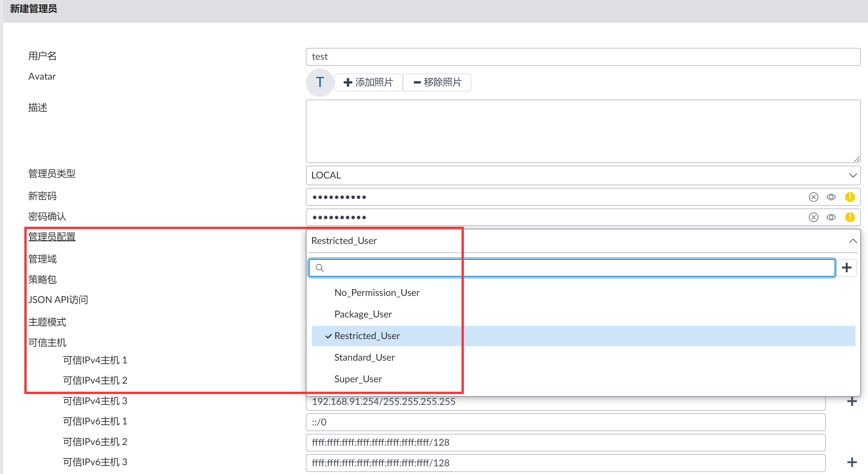Reveal the password confirmation text
The width and height of the screenshot is (868, 474).
[831, 217]
